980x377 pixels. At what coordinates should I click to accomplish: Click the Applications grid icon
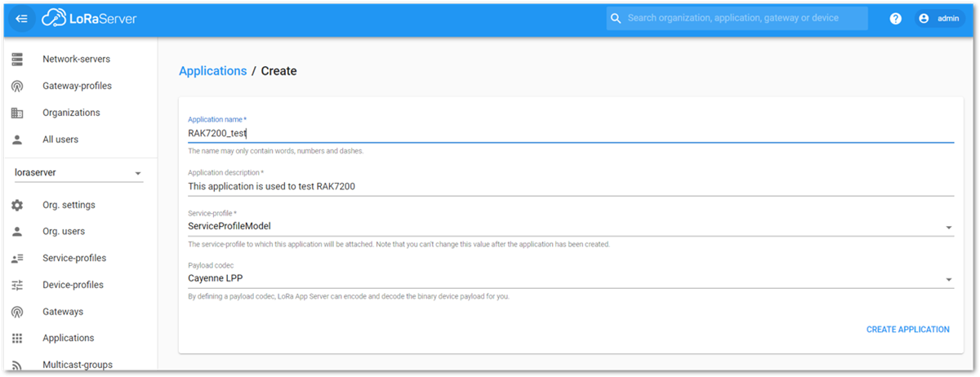(17, 339)
